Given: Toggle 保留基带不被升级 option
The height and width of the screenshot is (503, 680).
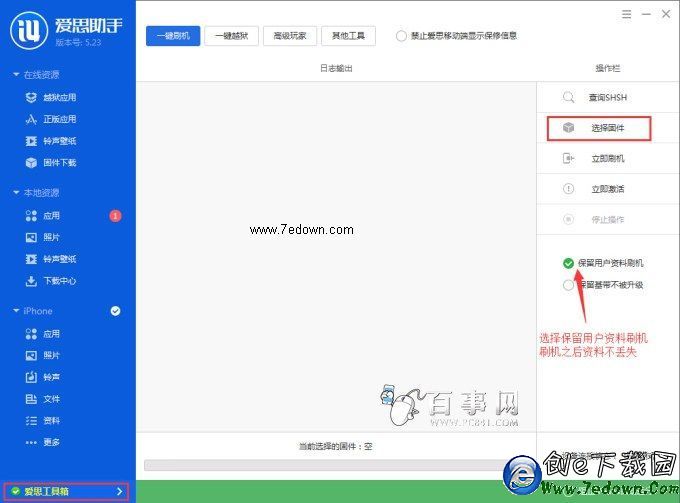Looking at the screenshot, I should [x=569, y=285].
